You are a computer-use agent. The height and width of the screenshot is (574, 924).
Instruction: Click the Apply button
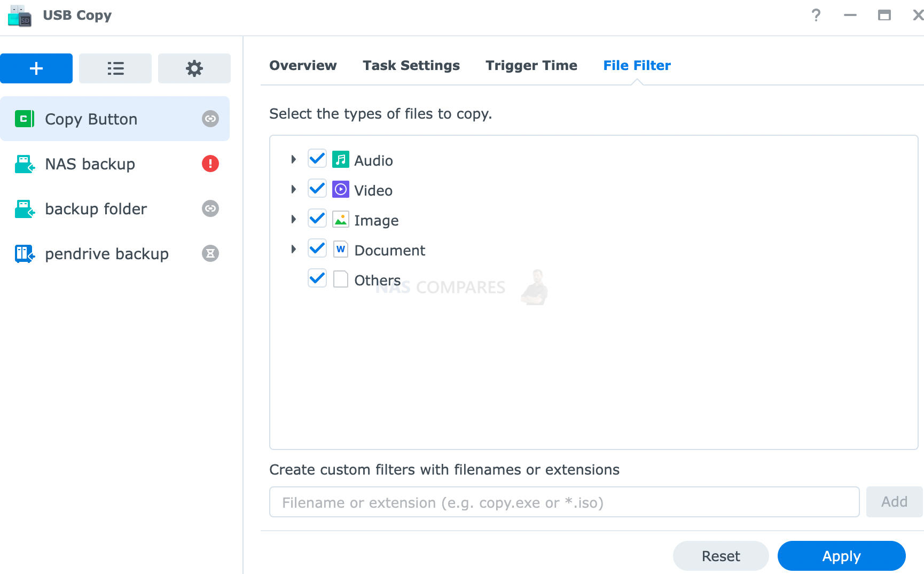click(x=842, y=556)
